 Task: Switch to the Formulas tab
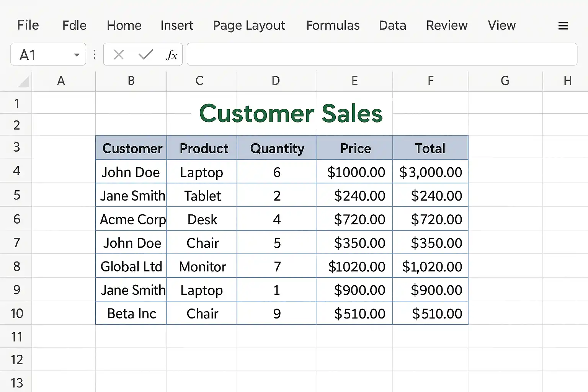tap(333, 25)
